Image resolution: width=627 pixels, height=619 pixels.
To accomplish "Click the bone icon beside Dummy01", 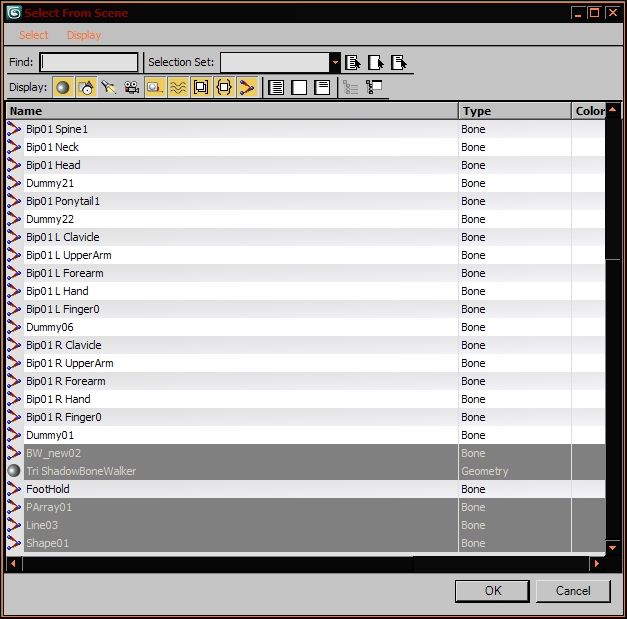I will (14, 435).
